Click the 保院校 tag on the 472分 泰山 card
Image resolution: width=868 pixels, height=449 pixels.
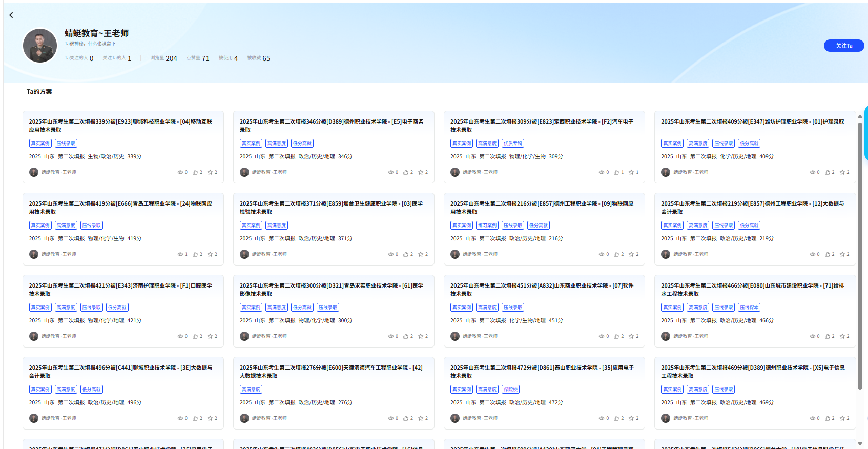(510, 390)
